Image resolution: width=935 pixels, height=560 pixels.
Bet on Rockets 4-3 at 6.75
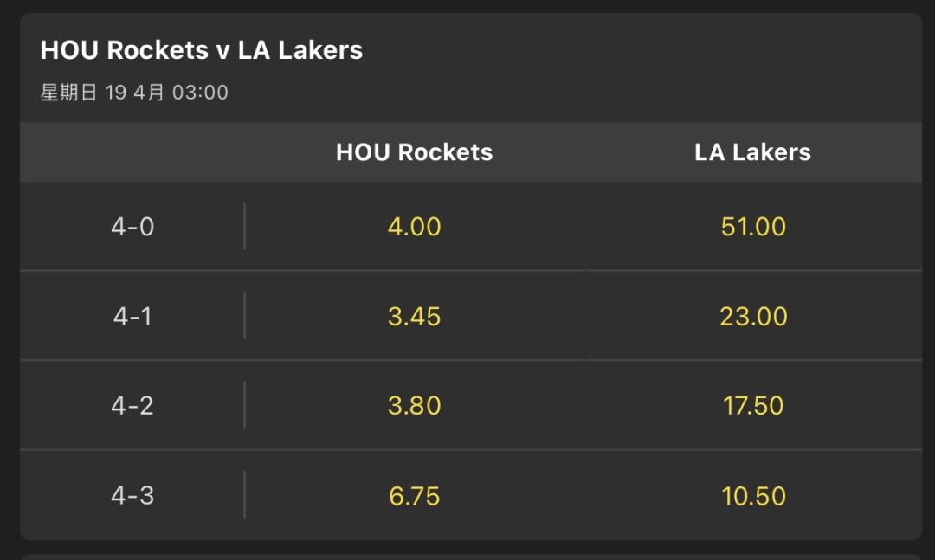[414, 496]
